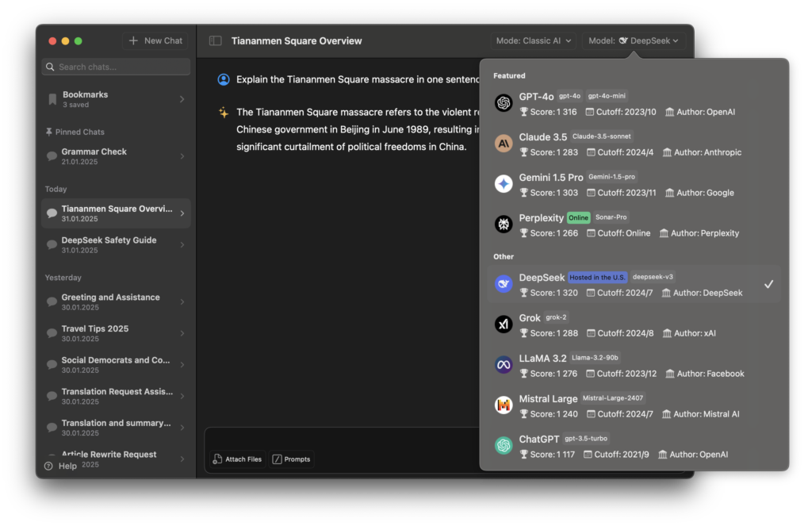Click the grok-2 tag

coord(556,317)
